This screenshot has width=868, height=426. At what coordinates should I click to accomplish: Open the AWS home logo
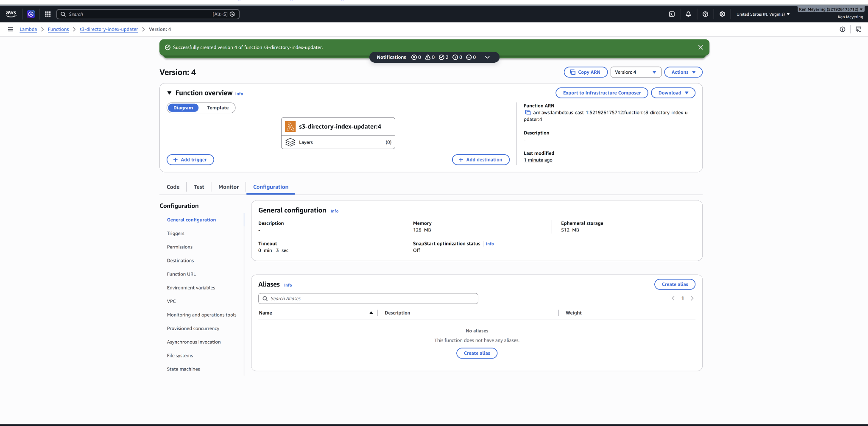point(11,14)
